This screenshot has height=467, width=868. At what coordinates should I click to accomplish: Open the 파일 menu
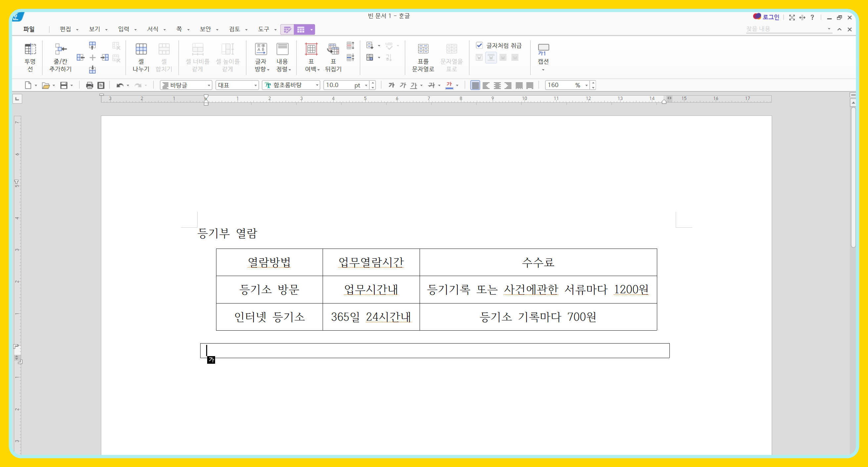click(29, 29)
